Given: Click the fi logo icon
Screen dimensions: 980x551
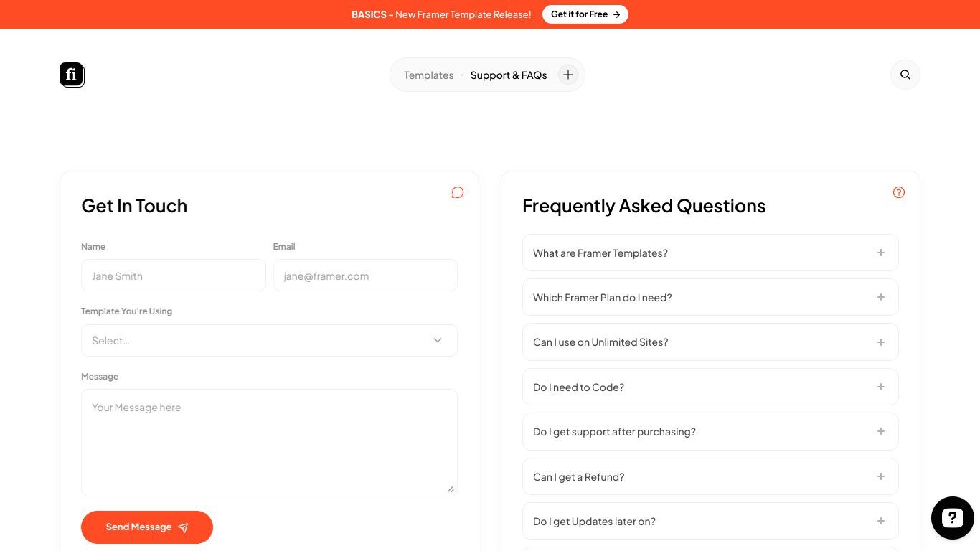Looking at the screenshot, I should pyautogui.click(x=72, y=75).
